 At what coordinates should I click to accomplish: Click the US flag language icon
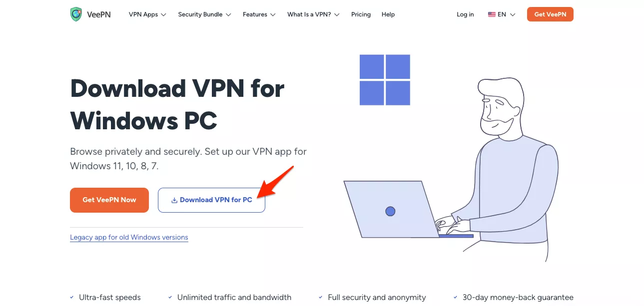[x=492, y=14]
